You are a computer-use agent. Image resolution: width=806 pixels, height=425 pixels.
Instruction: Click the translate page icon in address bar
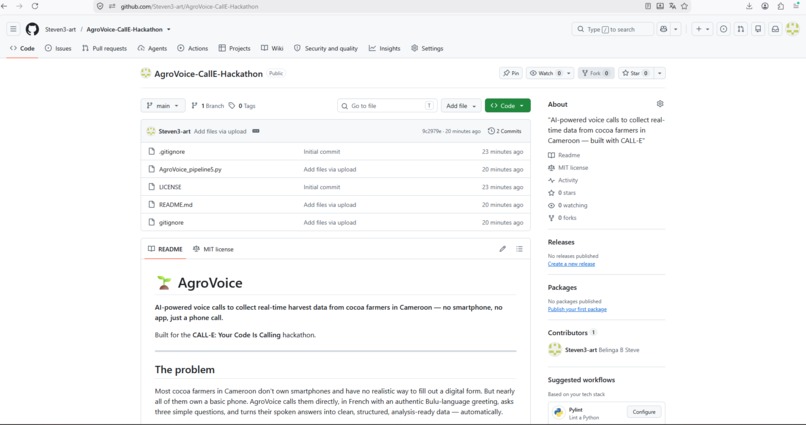(x=672, y=6)
